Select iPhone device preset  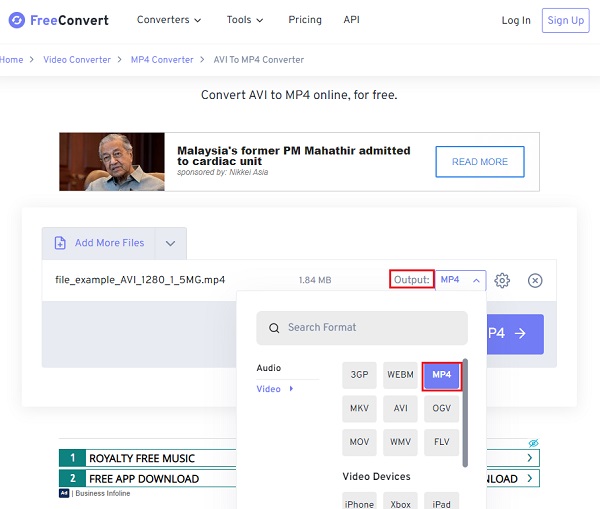pos(359,502)
